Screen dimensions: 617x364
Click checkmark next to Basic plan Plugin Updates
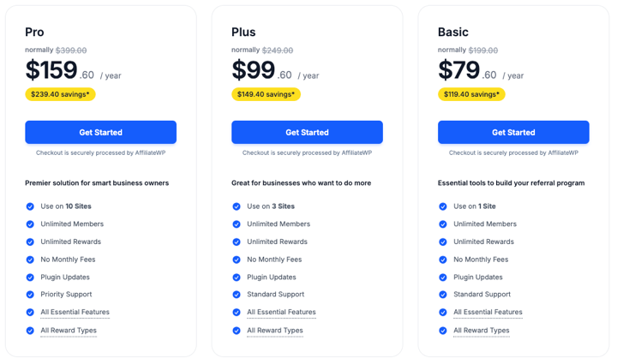(x=443, y=277)
